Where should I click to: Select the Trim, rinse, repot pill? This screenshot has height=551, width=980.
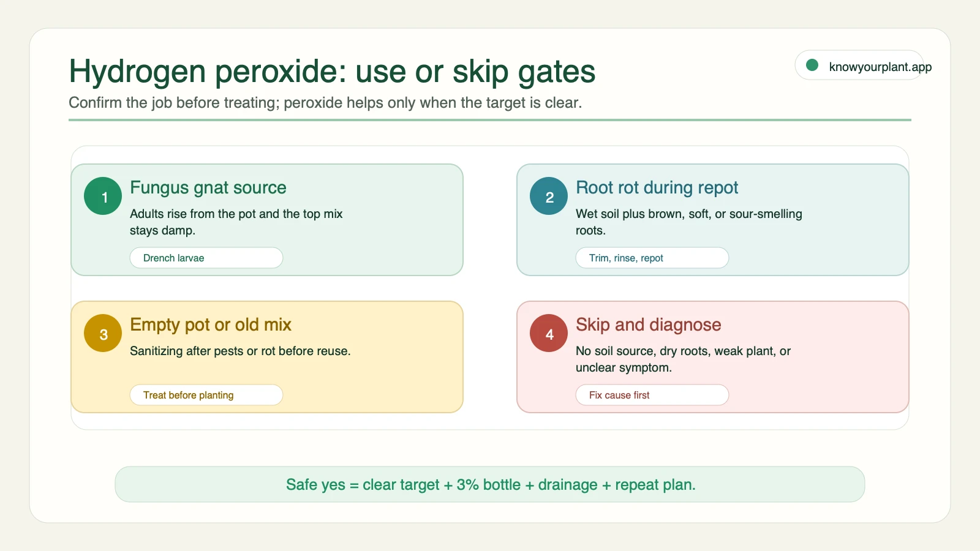pyautogui.click(x=652, y=258)
